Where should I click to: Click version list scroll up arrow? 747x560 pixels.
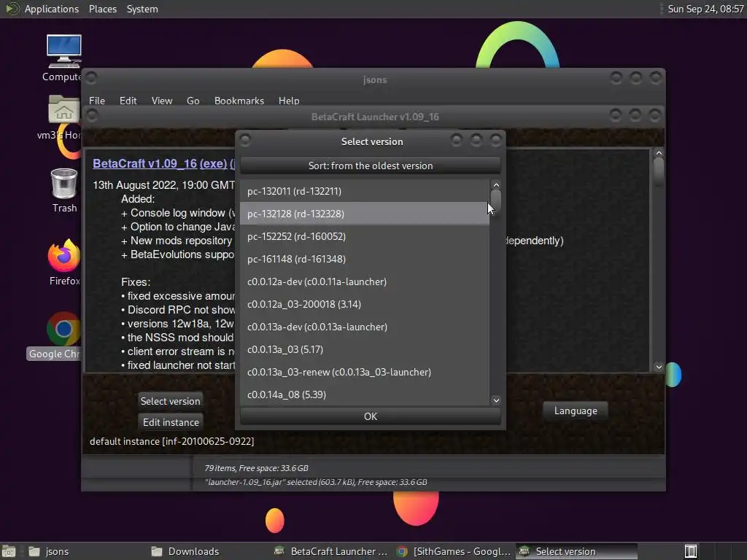coord(496,184)
